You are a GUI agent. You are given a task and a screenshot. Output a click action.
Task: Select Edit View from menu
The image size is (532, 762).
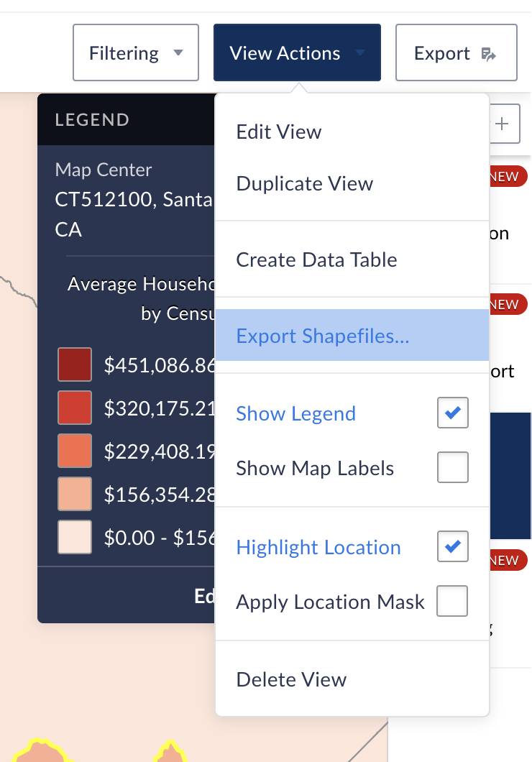click(x=352, y=132)
